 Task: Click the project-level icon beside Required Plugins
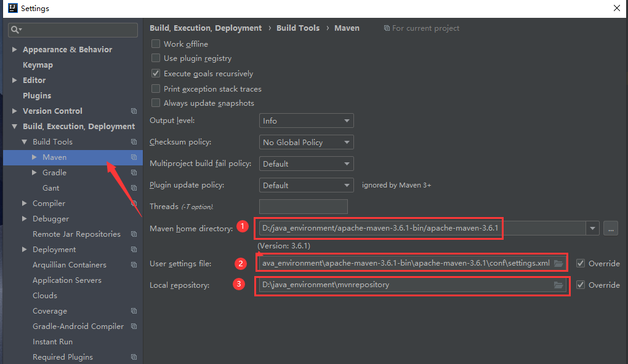(x=134, y=357)
